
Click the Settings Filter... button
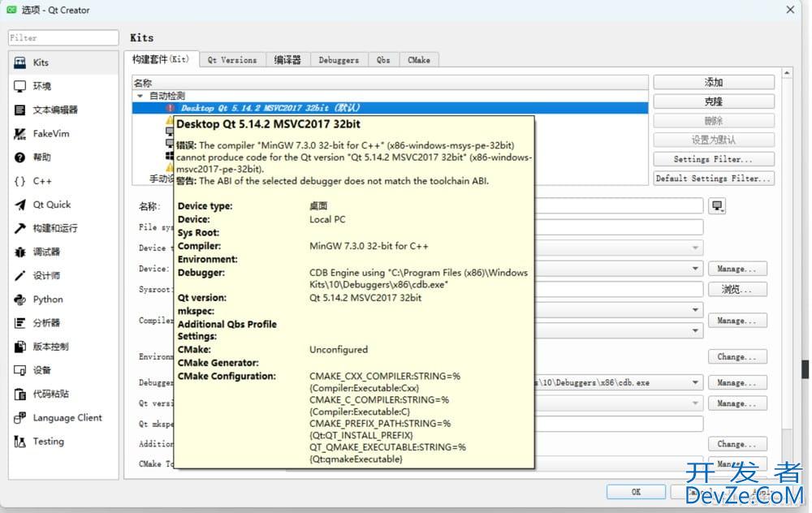click(x=714, y=159)
